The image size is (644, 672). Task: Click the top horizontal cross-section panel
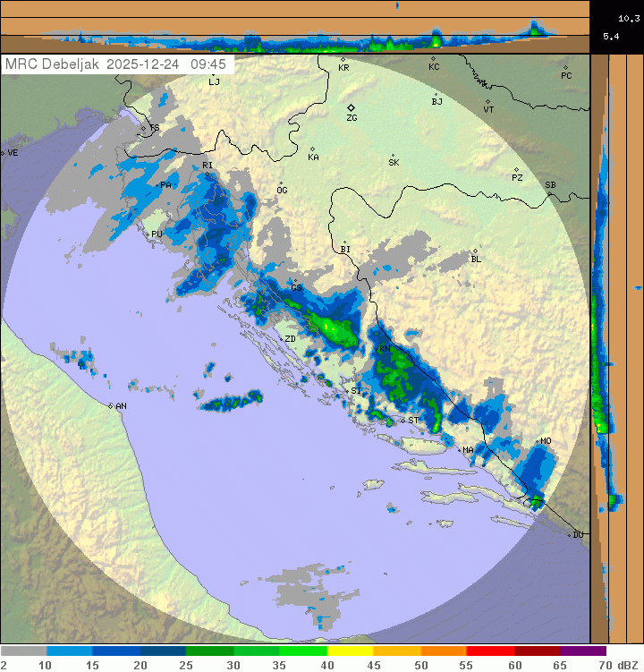[x=295, y=27]
